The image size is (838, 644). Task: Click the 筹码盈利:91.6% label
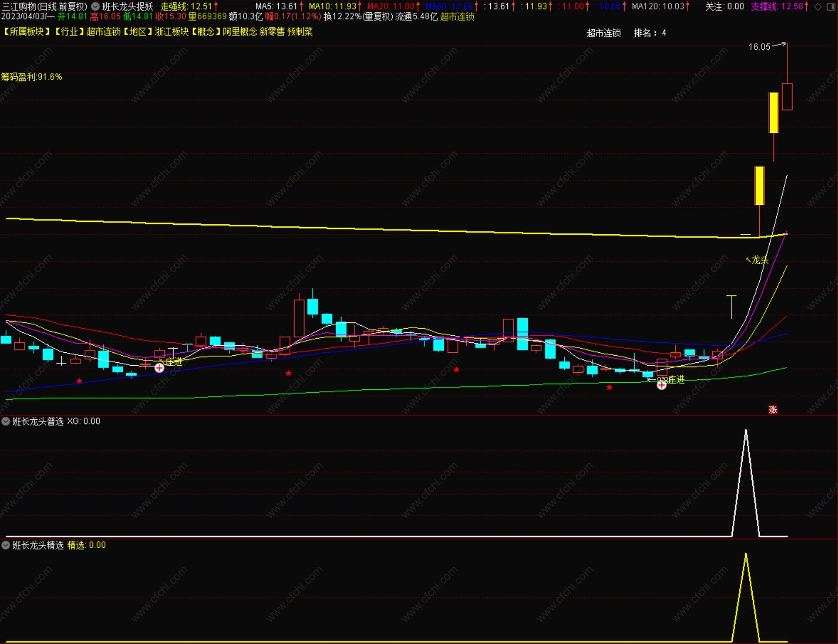31,77
